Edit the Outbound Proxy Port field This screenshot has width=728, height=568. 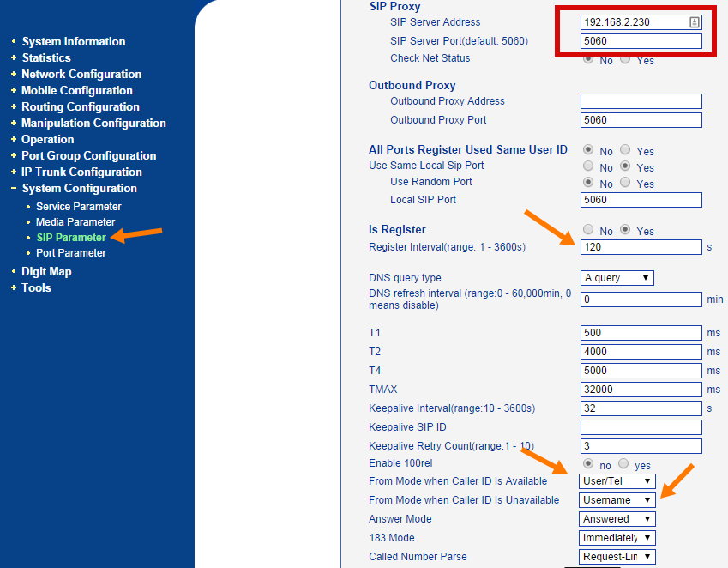pos(641,120)
